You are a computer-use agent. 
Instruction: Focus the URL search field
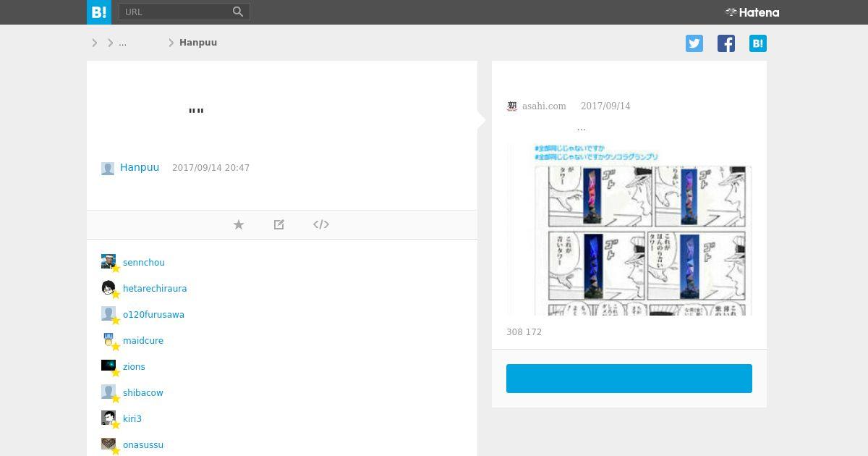point(174,12)
